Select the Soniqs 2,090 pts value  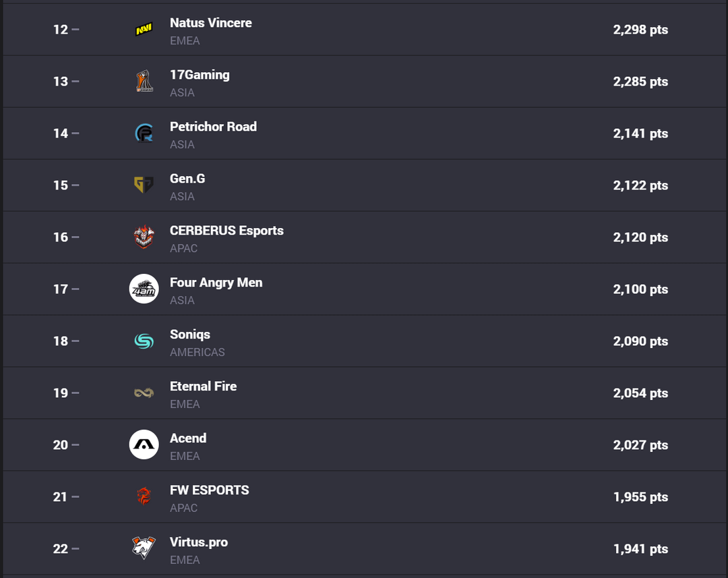(x=640, y=341)
